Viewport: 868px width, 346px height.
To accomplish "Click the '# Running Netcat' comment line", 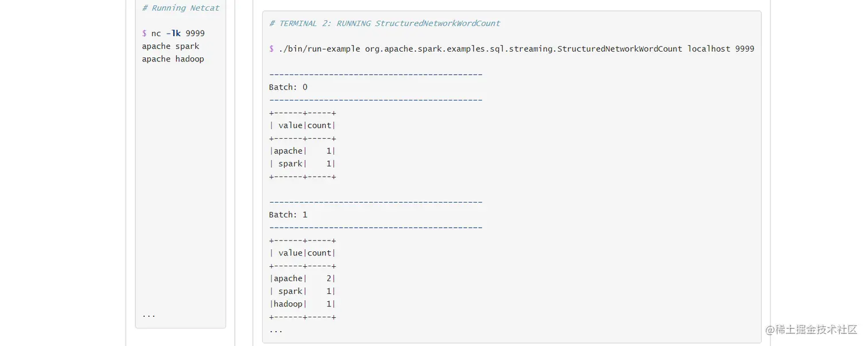I will tap(181, 8).
